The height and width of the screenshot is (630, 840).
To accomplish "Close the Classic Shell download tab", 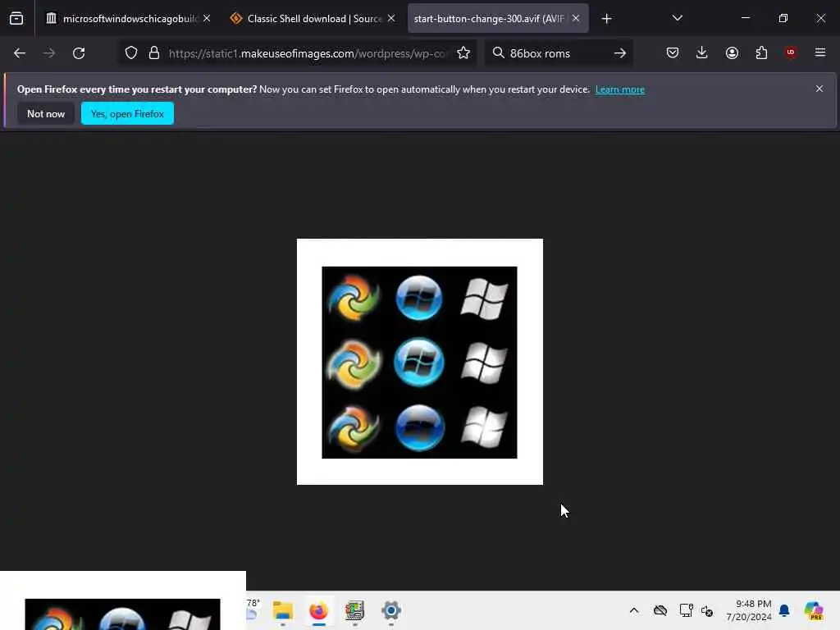I will pos(391,18).
